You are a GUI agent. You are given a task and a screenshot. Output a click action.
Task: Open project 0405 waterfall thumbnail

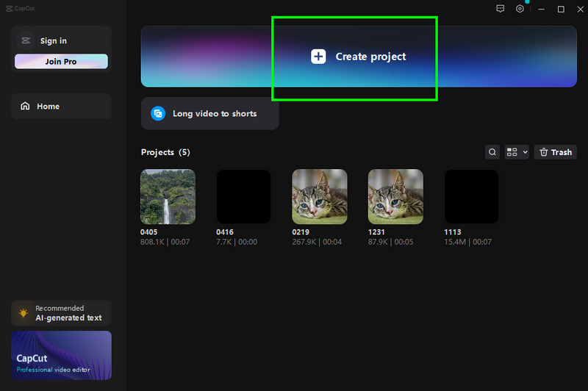pyautogui.click(x=168, y=196)
